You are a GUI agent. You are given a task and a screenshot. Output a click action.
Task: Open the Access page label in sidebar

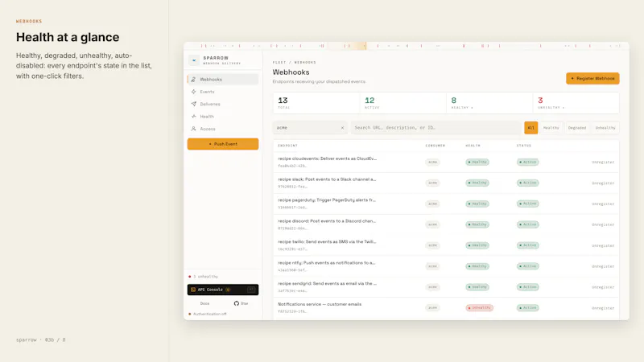pyautogui.click(x=208, y=129)
